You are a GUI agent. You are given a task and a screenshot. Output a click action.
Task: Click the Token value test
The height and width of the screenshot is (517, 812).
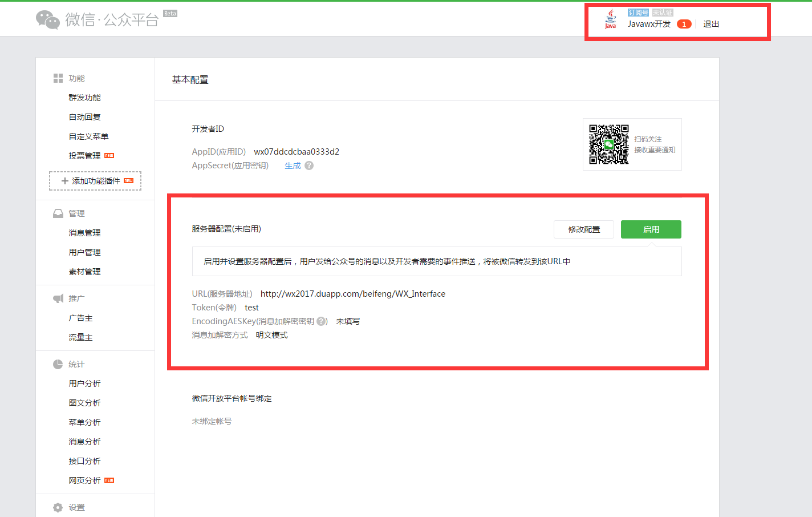[x=251, y=308]
